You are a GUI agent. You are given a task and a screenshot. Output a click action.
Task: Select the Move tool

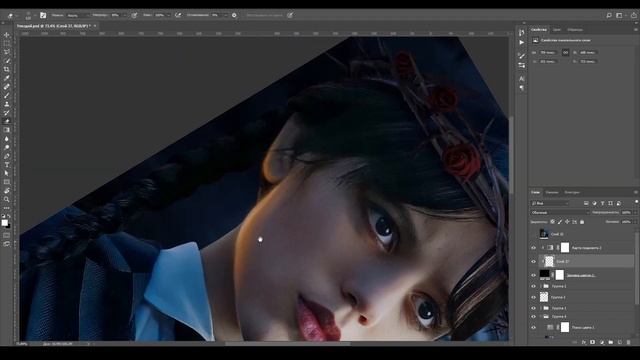7,35
